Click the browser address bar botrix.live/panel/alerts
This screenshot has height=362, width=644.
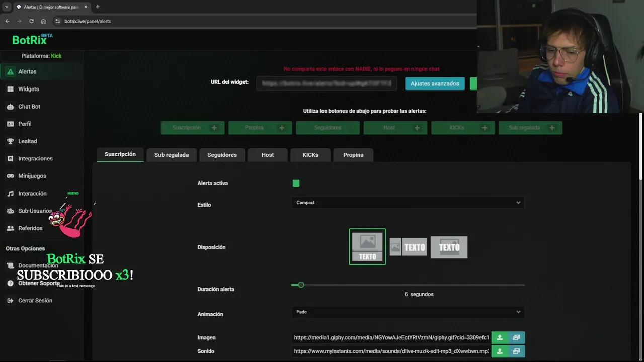[x=88, y=21]
